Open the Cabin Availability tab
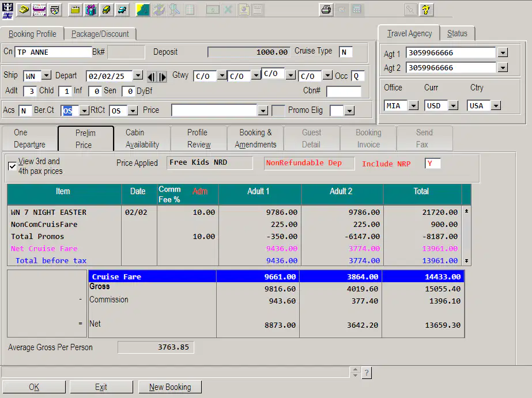Screen dimensions: 532x398 click(142, 138)
